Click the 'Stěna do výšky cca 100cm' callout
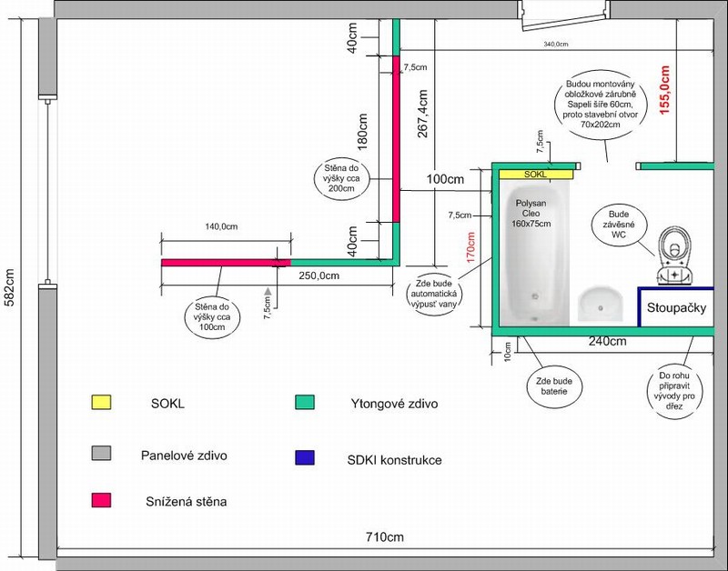The image size is (728, 571). [218, 316]
